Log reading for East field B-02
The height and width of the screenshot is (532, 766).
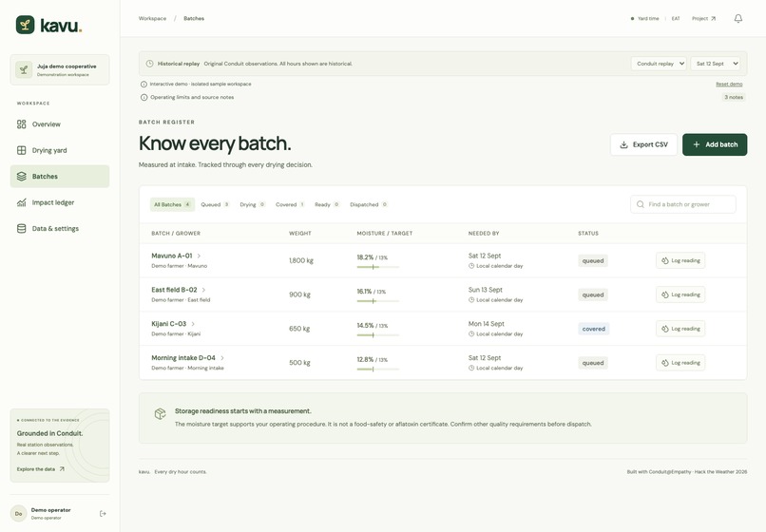pos(680,294)
